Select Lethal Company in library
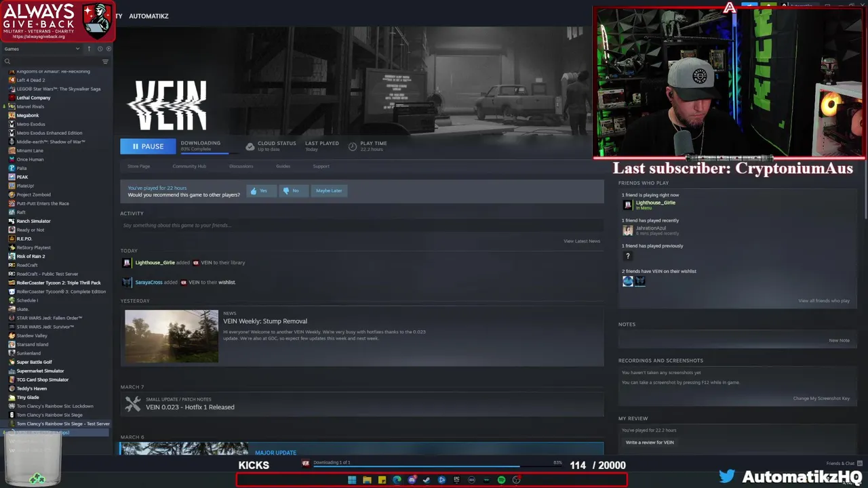Image resolution: width=868 pixels, height=488 pixels. tap(33, 98)
